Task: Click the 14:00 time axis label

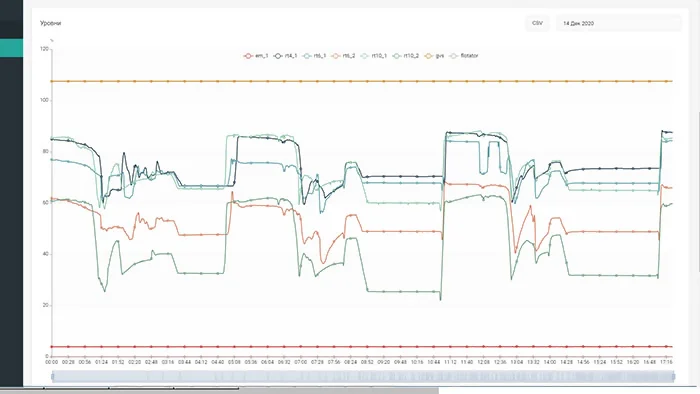Action: tap(550, 362)
